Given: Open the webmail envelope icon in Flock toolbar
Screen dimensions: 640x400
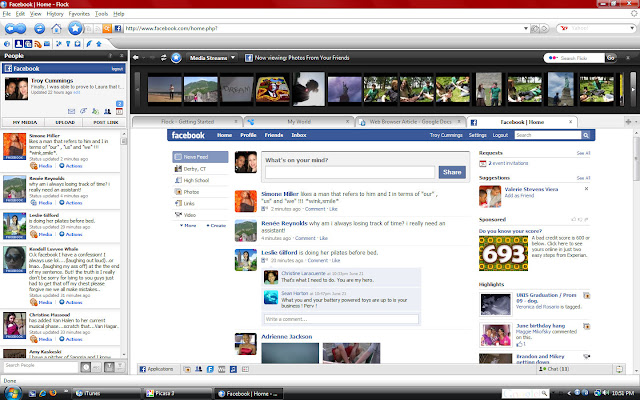Looking at the screenshot, I should click(x=47, y=44).
